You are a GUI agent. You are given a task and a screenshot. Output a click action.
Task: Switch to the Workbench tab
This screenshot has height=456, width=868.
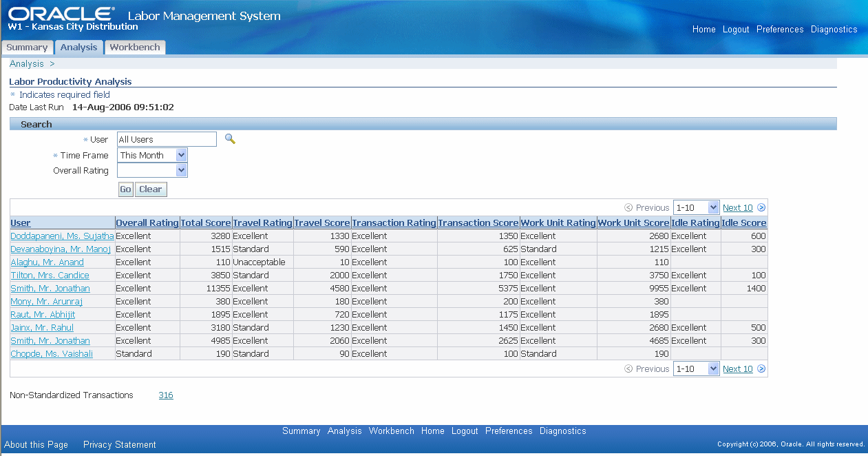135,48
